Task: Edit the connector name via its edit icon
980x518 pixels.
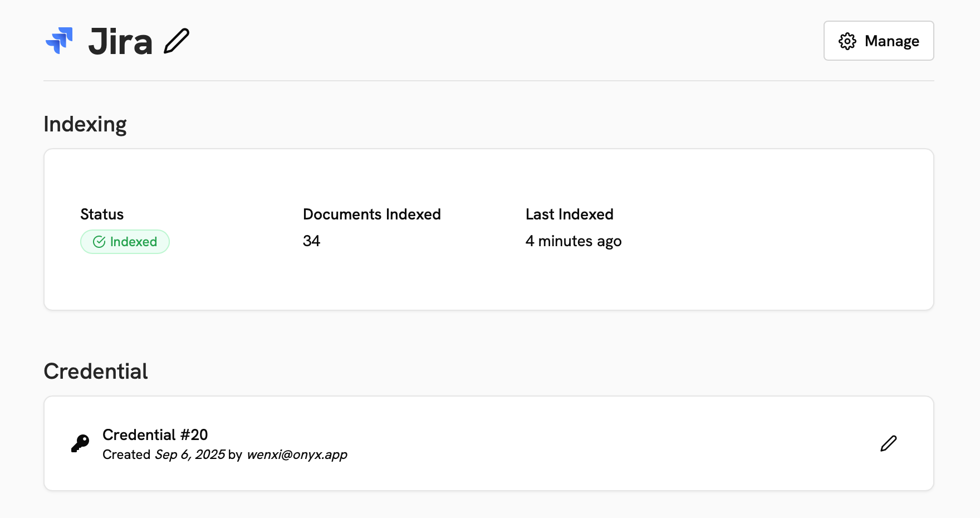Action: pyautogui.click(x=177, y=41)
